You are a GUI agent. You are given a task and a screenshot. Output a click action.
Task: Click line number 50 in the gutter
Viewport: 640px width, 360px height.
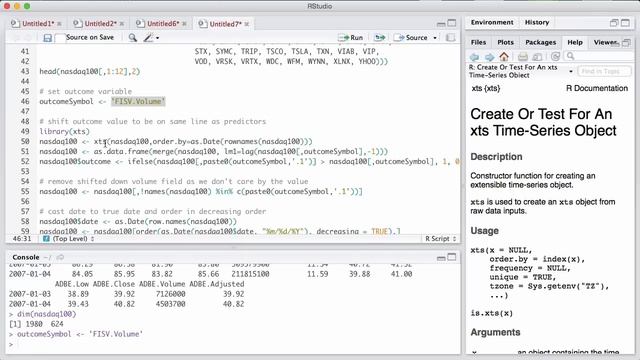(x=25, y=142)
